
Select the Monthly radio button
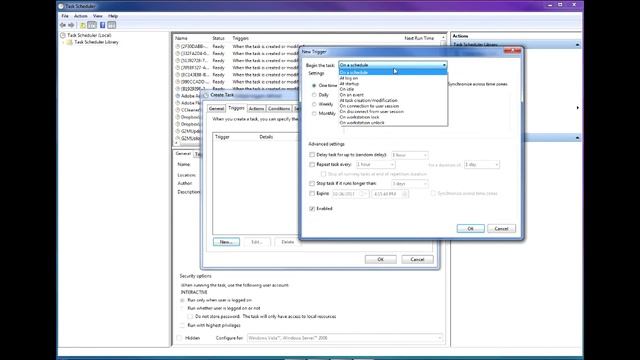point(314,114)
